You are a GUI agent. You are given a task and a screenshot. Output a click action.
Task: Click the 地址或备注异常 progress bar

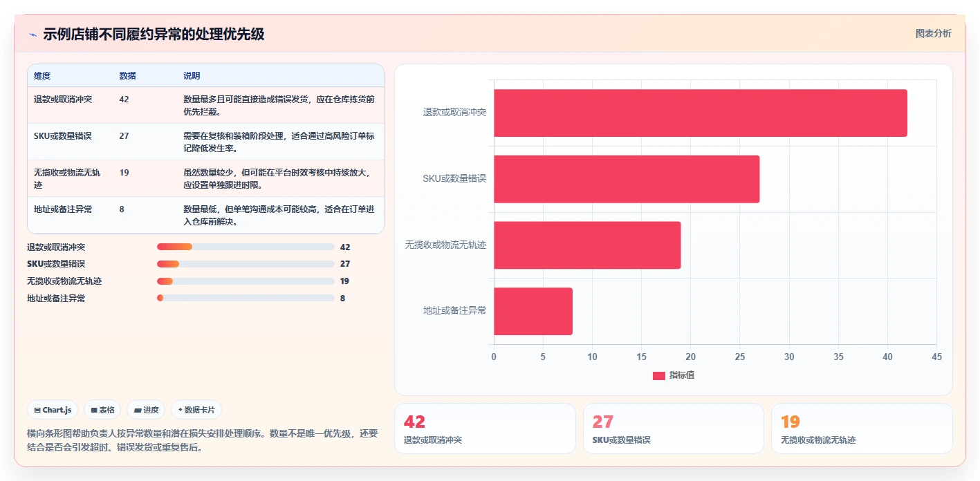(x=246, y=298)
